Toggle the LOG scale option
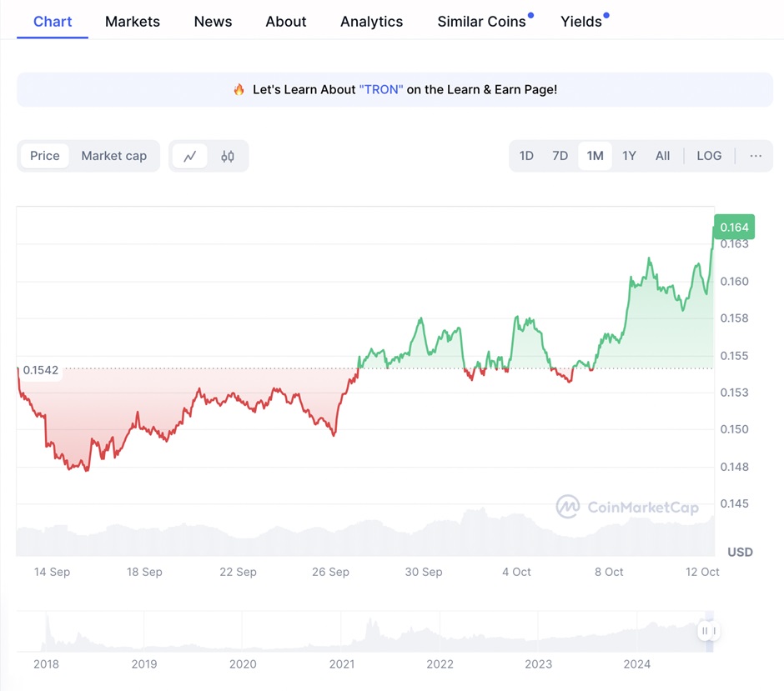This screenshot has width=784, height=691. click(x=709, y=156)
